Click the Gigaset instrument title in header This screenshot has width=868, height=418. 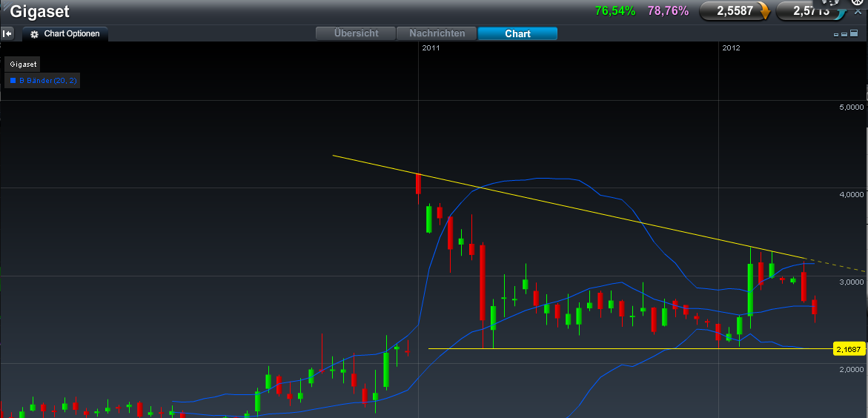tap(40, 11)
